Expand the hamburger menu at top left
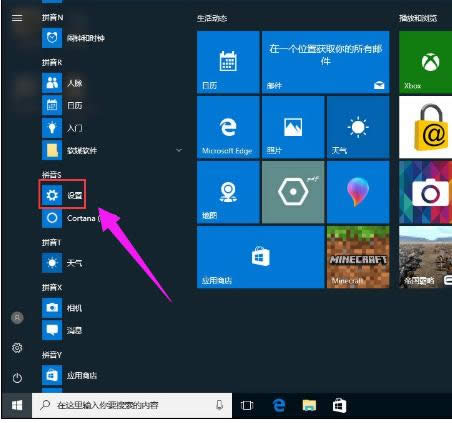Image resolution: width=452 pixels, height=423 pixels. tap(17, 18)
